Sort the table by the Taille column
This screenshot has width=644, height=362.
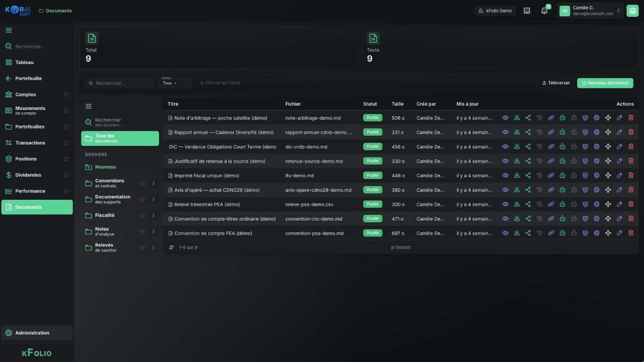tap(398, 104)
